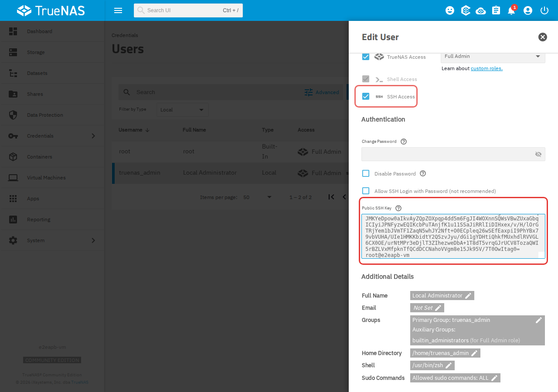Open the alerts bell icon
This screenshot has width=558, height=392.
click(x=511, y=10)
